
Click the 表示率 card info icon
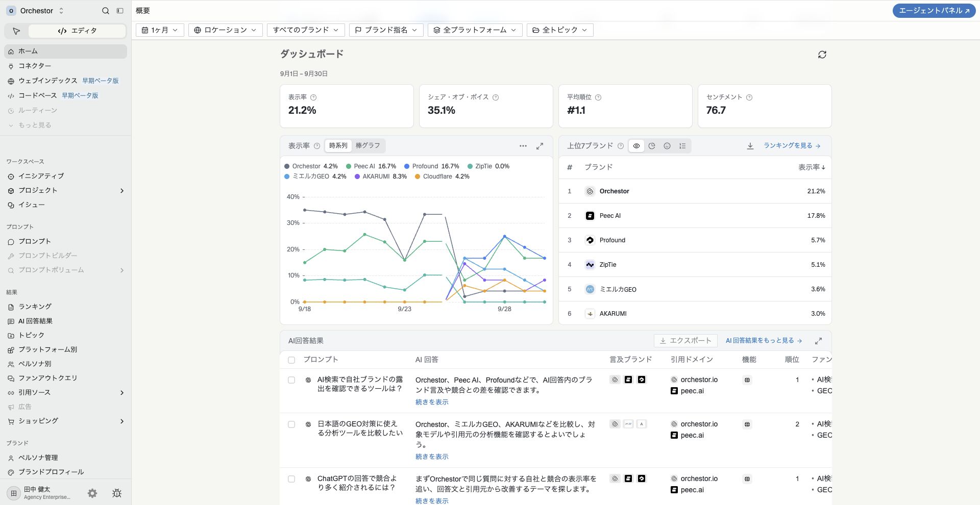pyautogui.click(x=313, y=97)
